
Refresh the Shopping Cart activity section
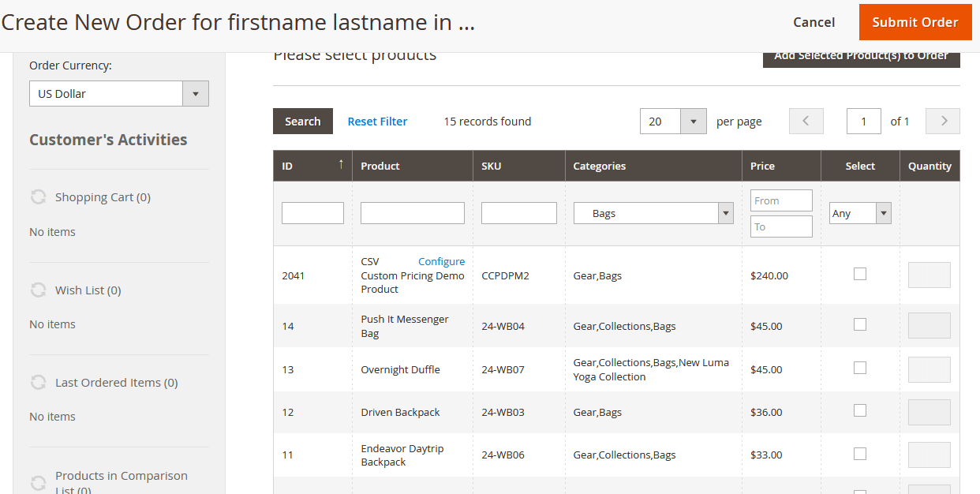pos(38,197)
